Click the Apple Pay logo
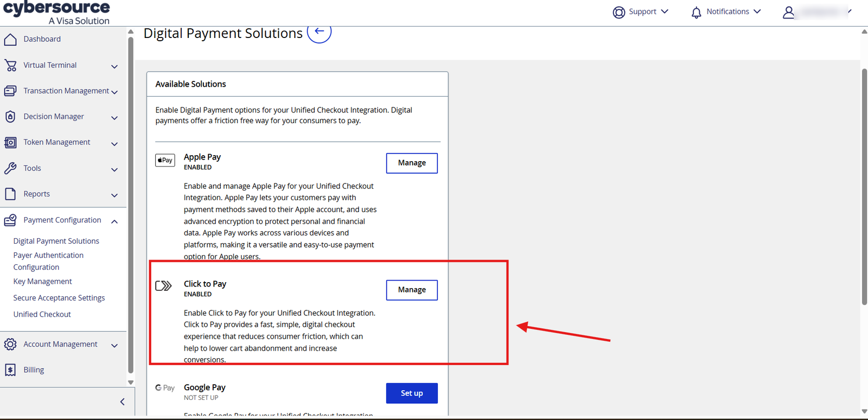Screen dimensions: 868x420 (165, 160)
